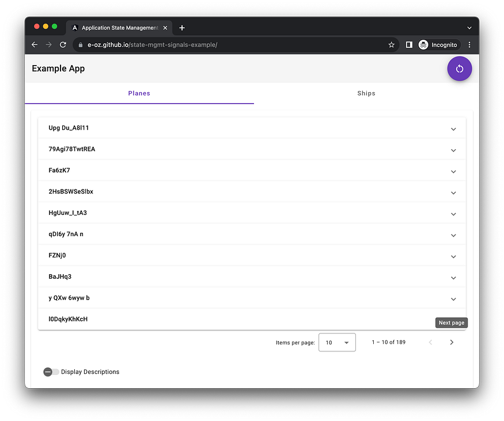
Task: Expand the FZNj0 row chevron
Action: [x=453, y=256]
